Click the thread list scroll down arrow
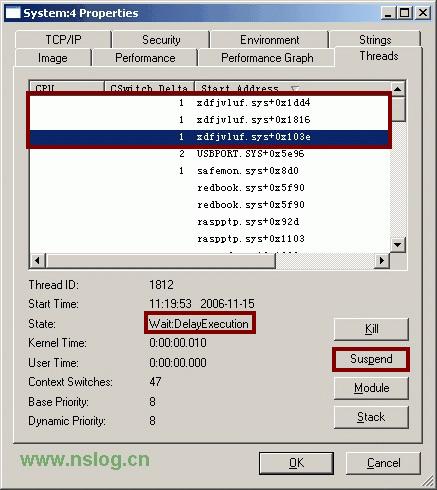This screenshot has height=490, width=437. click(x=397, y=245)
